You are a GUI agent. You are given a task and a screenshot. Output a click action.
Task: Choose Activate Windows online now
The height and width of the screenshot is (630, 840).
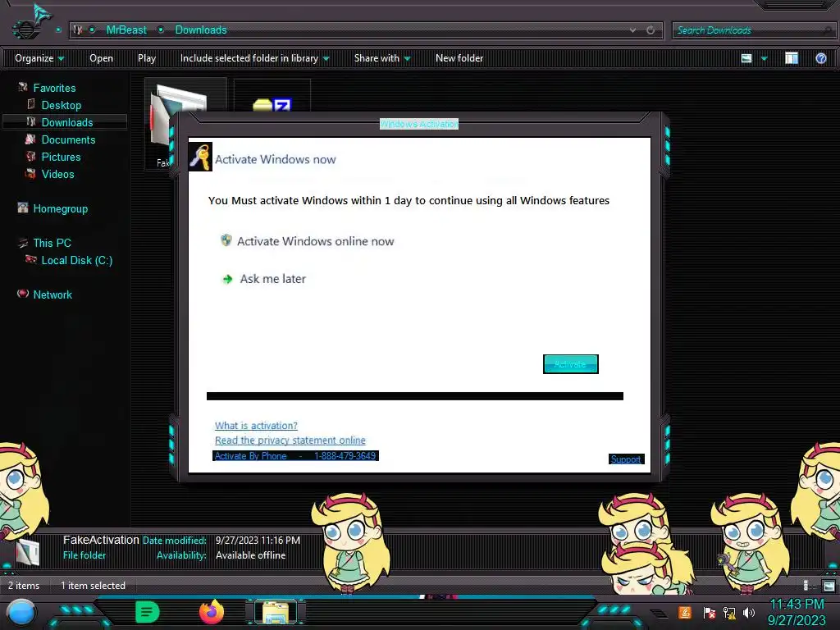click(315, 241)
